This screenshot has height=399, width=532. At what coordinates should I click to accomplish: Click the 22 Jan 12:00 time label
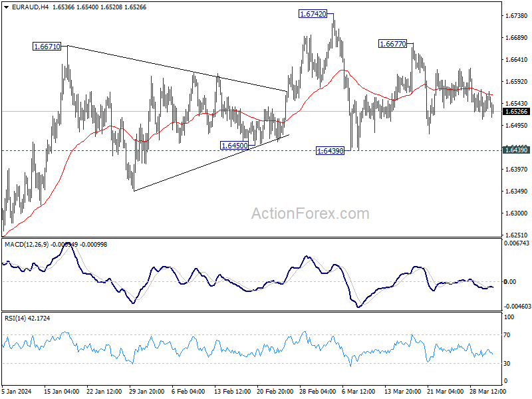(x=104, y=391)
